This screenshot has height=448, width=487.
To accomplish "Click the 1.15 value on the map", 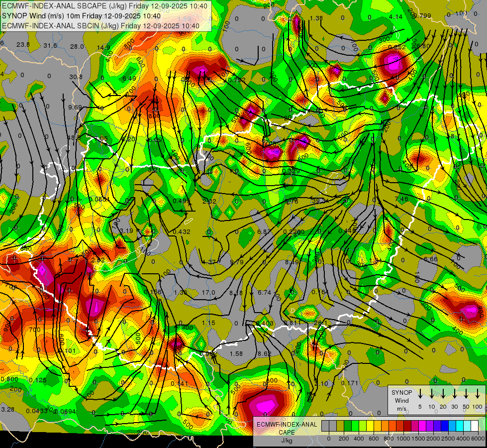I will click(x=208, y=323).
